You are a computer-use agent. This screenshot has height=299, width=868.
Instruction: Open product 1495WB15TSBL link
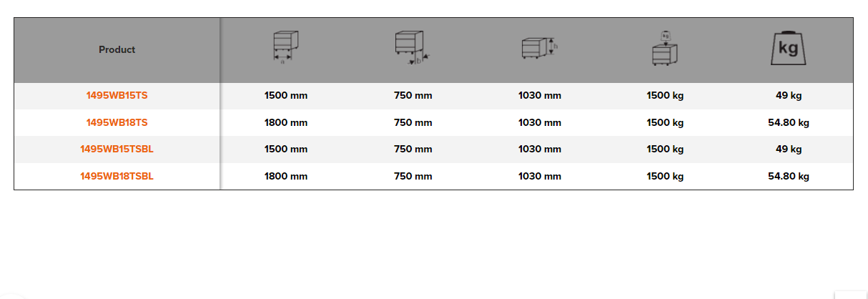pyautogui.click(x=117, y=149)
